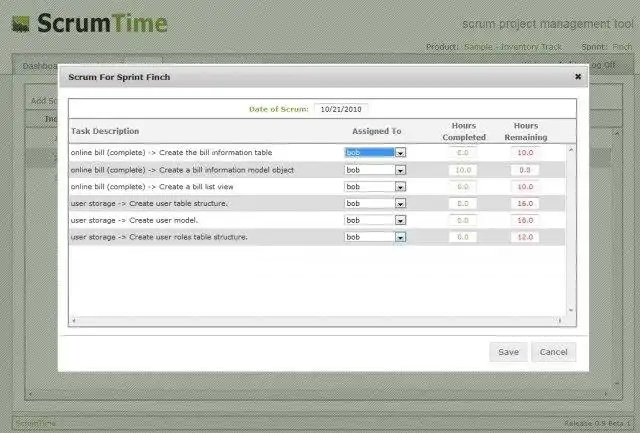Edit hours remaining for user roles table structure
640x433 pixels.
coord(525,237)
